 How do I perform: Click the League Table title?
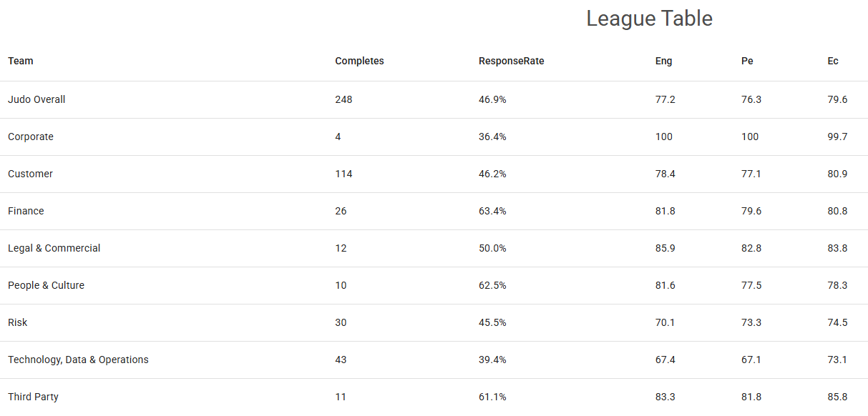(x=649, y=19)
